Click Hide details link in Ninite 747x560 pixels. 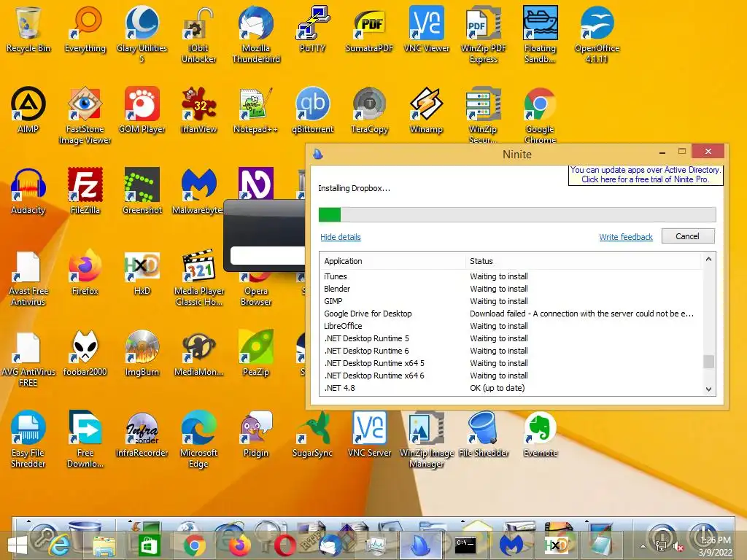coord(340,237)
